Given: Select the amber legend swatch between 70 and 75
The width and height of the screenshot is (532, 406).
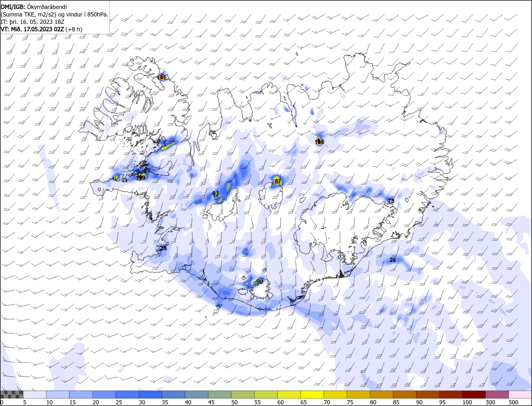Looking at the screenshot, I should (335, 394).
